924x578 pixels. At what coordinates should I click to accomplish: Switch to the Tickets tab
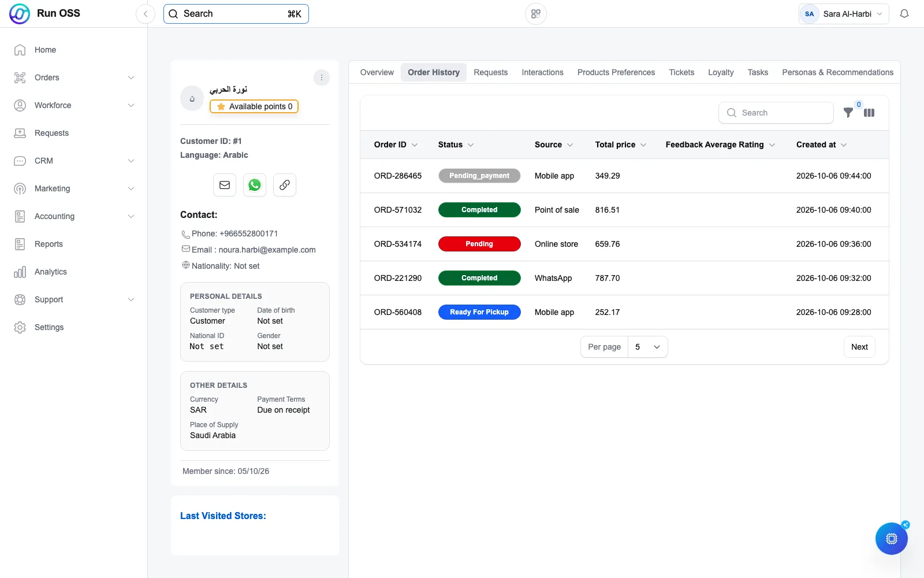tap(681, 72)
